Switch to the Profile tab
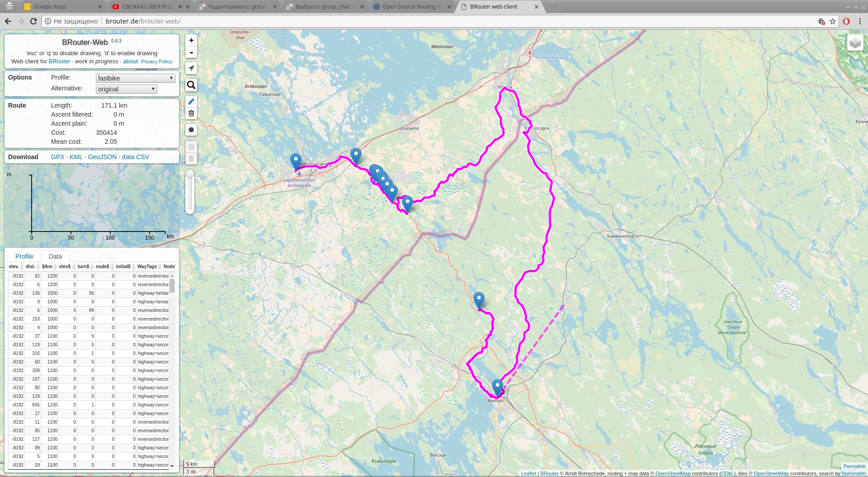 pyautogui.click(x=24, y=256)
